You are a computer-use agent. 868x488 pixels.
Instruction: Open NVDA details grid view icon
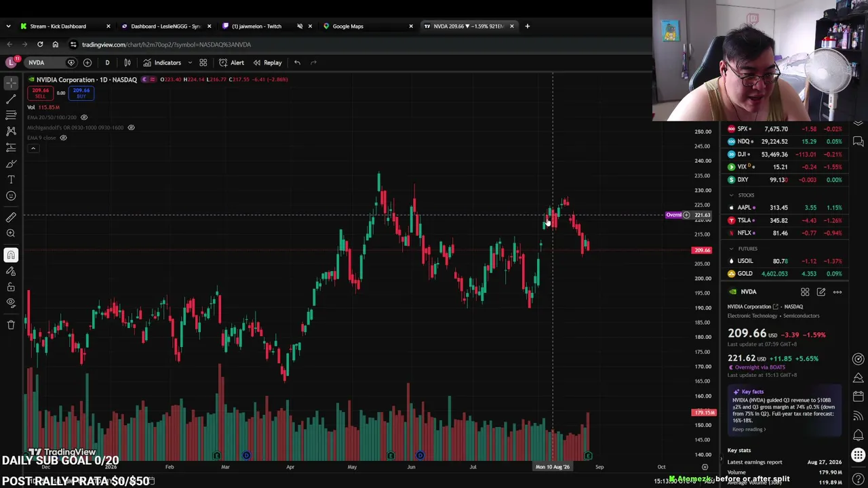click(x=805, y=292)
